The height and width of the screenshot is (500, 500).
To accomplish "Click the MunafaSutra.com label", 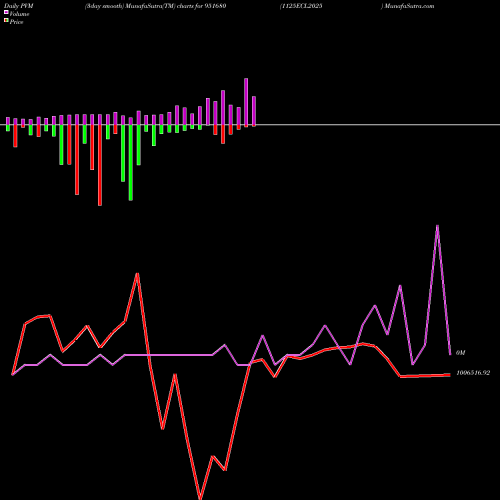I will click(409, 6).
